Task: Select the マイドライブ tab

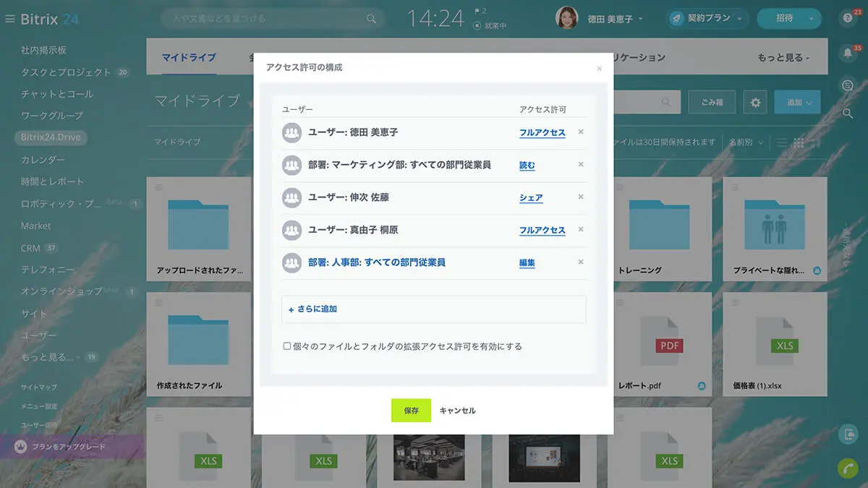Action: point(188,57)
